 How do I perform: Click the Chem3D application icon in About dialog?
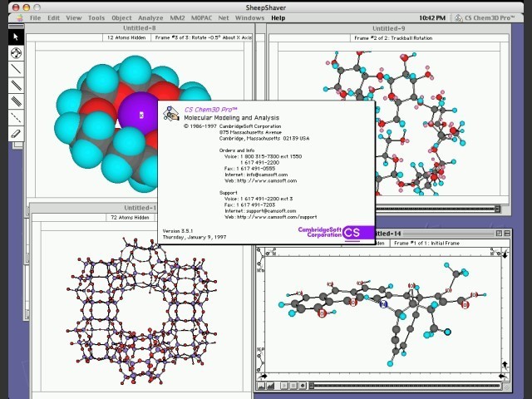click(x=171, y=114)
